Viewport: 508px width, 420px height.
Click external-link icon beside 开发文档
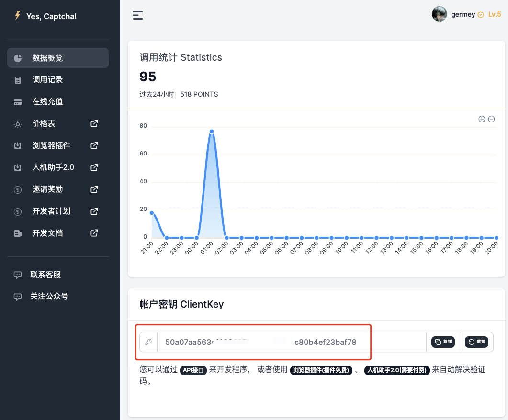[x=94, y=233]
